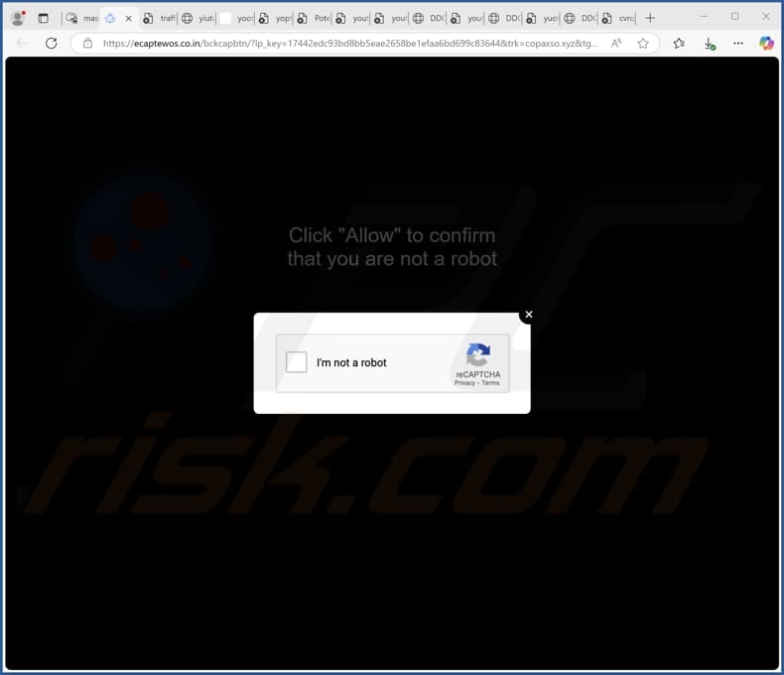This screenshot has width=784, height=675.
Task: Dismiss the captcha popup with X
Action: 529,315
